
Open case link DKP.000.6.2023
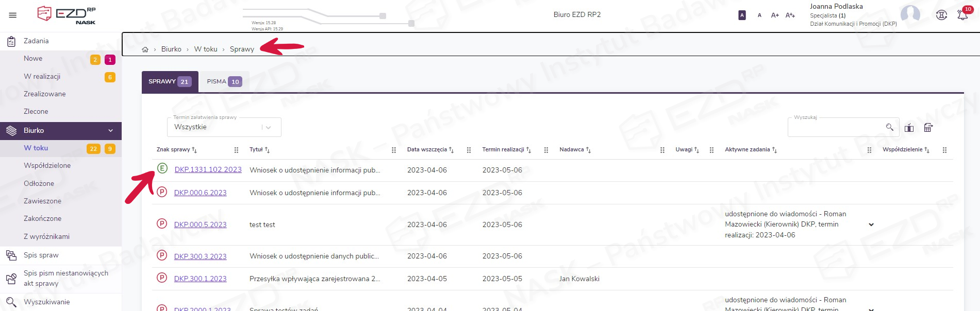point(200,193)
